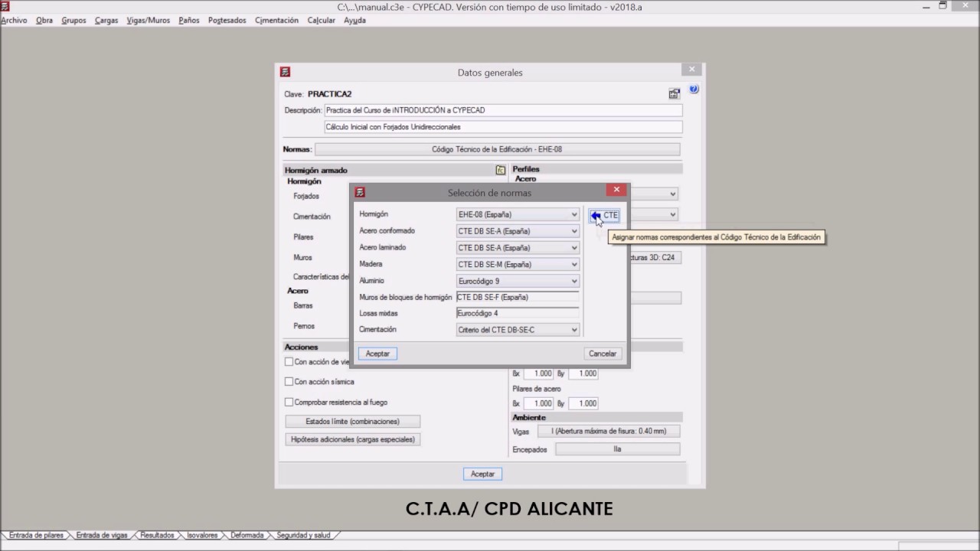Switch to Deformada tab
The height and width of the screenshot is (551, 980).
[x=247, y=536]
